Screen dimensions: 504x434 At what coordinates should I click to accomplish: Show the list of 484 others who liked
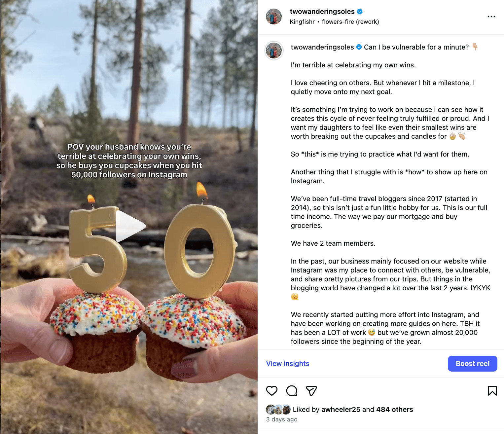point(395,410)
